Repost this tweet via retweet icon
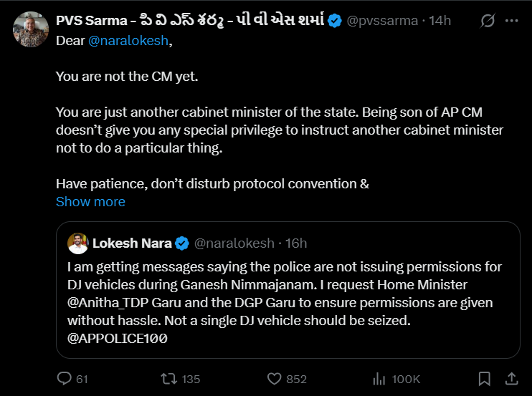Image resolution: width=532 pixels, height=396 pixels. click(169, 379)
